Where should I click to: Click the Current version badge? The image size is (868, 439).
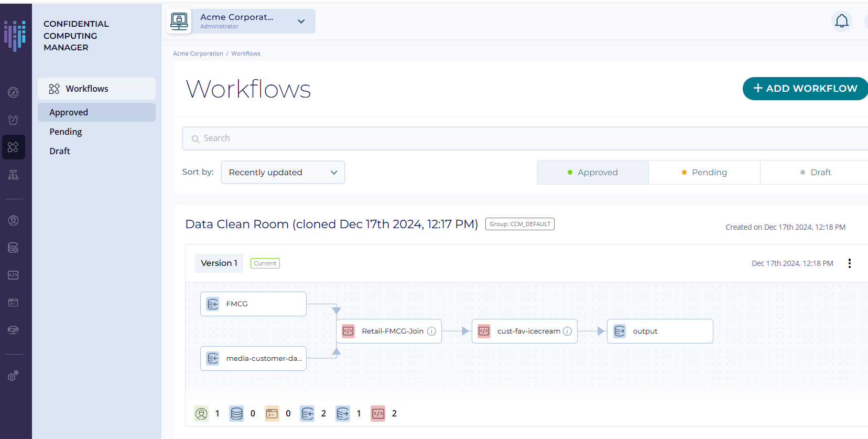point(265,263)
